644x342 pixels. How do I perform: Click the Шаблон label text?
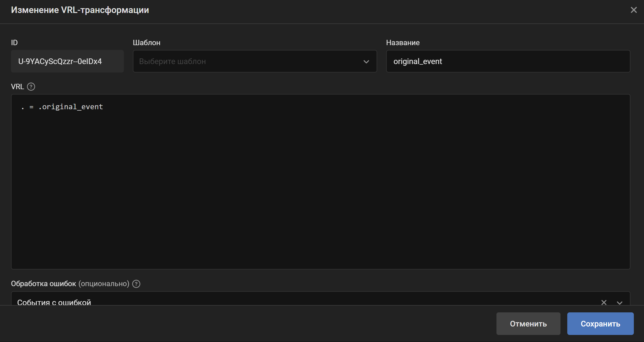coord(147,43)
